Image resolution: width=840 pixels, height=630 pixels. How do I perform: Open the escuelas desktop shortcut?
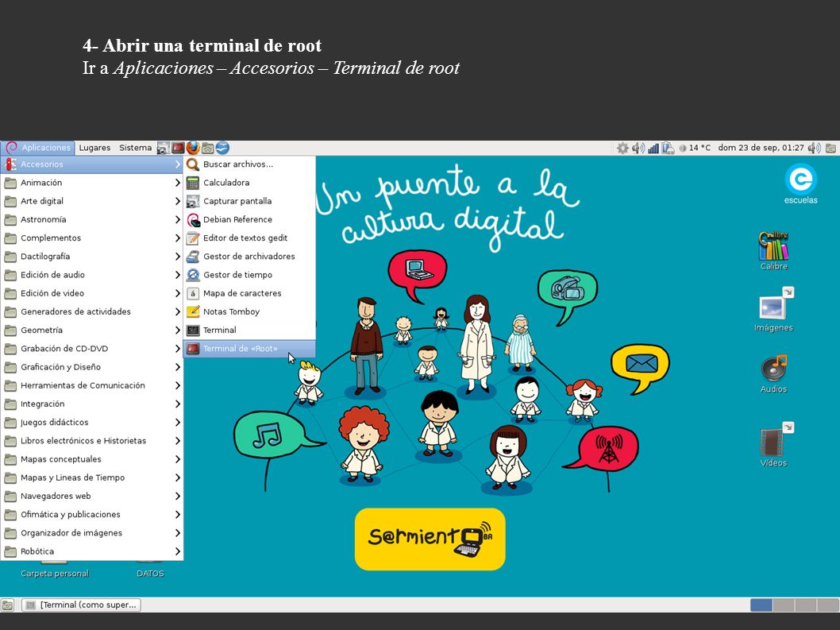801,184
